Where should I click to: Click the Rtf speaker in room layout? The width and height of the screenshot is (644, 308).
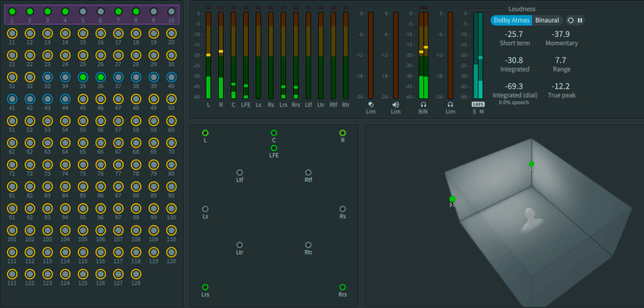click(x=308, y=173)
